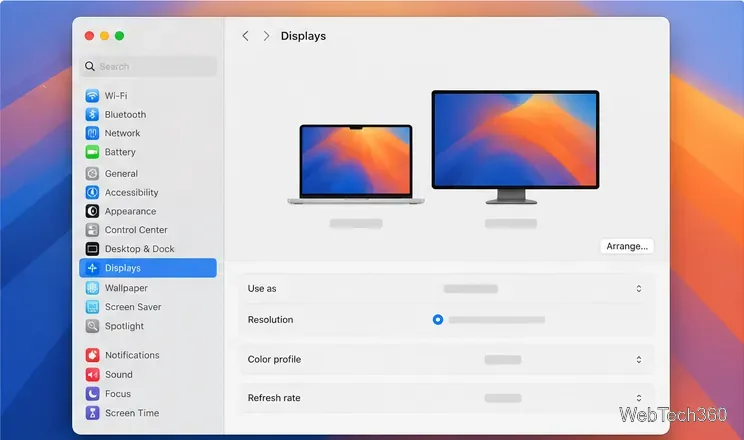The height and width of the screenshot is (440, 744).
Task: Click the Bluetooth icon in sidebar
Action: (92, 114)
